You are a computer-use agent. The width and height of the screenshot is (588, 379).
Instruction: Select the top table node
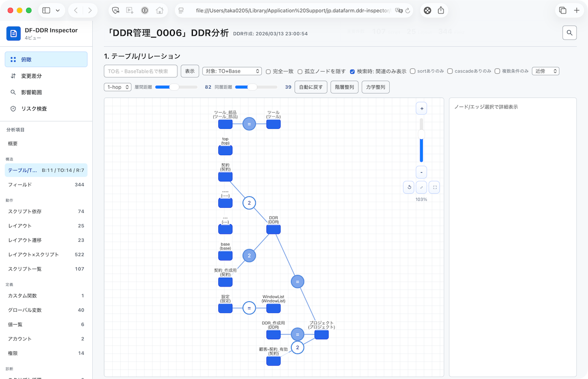click(225, 150)
